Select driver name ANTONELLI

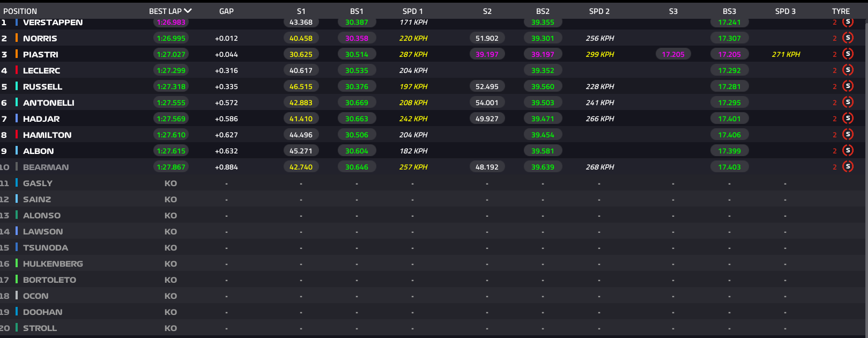pos(49,102)
